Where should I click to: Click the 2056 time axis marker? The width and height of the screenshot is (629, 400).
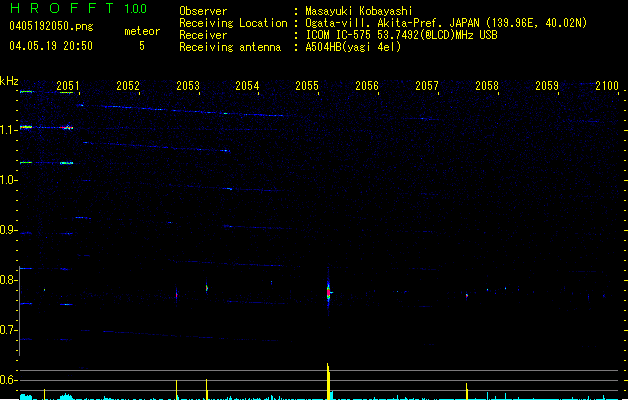click(x=367, y=86)
